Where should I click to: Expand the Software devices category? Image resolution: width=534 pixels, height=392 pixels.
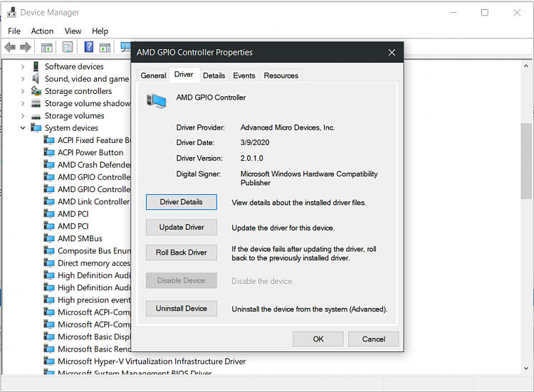click(x=23, y=67)
